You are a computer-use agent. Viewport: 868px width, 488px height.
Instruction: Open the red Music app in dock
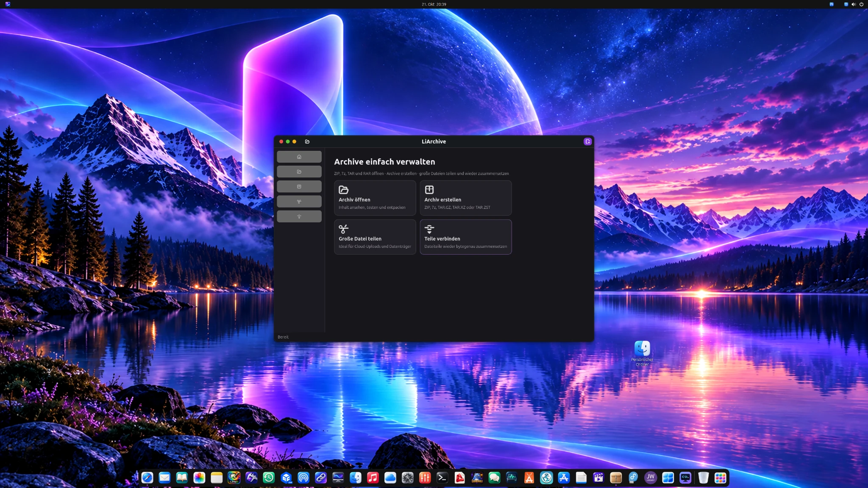373,478
